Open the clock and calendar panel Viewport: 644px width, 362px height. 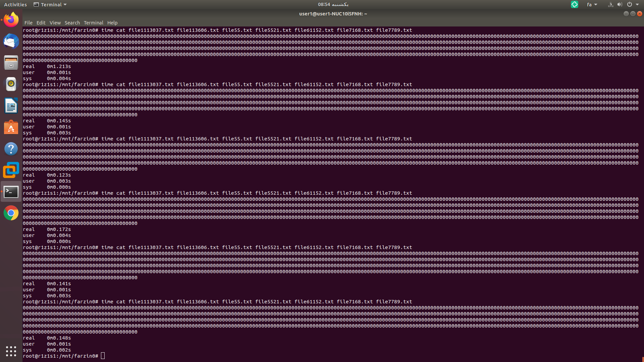click(333, 5)
